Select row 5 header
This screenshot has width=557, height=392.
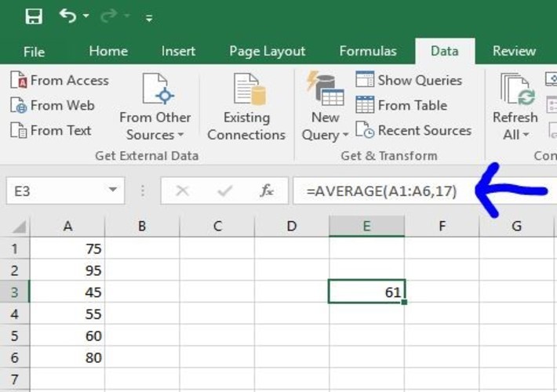pos(15,336)
